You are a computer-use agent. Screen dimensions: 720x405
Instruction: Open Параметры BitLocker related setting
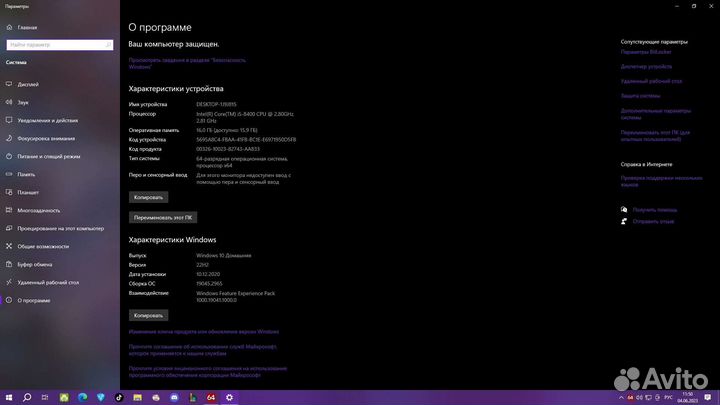(x=646, y=52)
